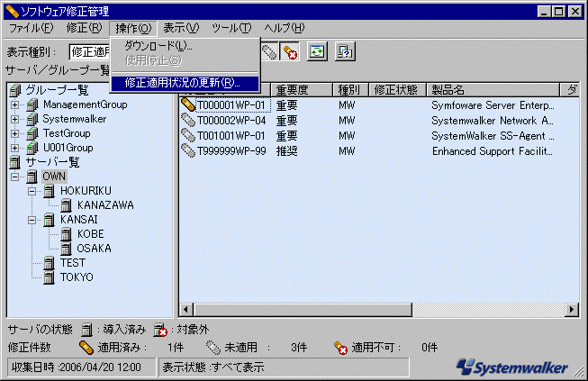Click the OWN server icon
This screenshot has height=381, width=588.
[x=32, y=177]
